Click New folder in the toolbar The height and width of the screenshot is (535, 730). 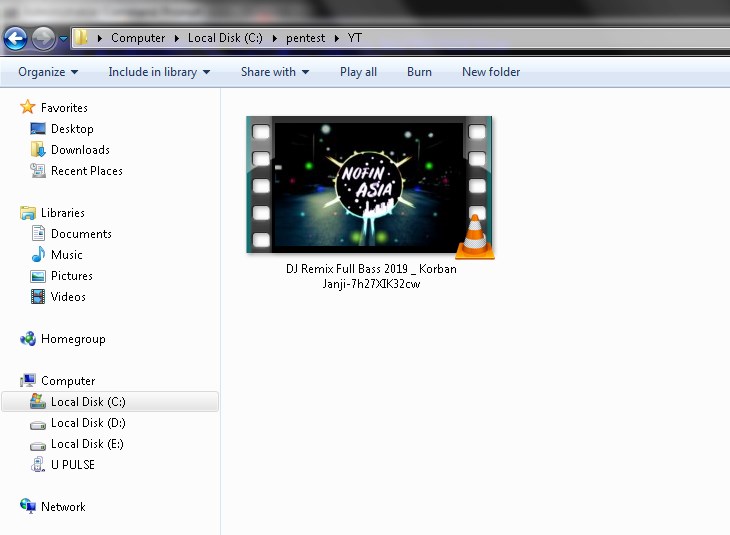pyautogui.click(x=491, y=72)
